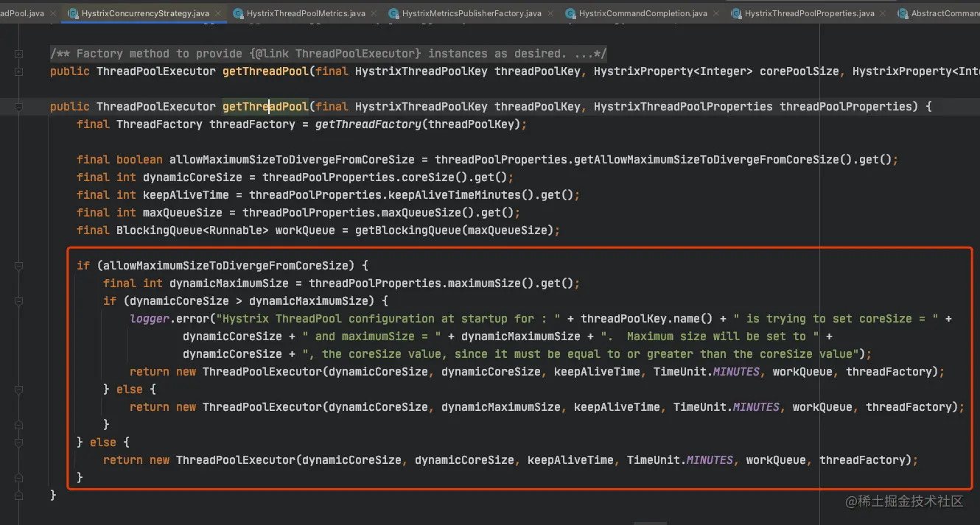Switch to the HystrixConcurrencyStrategy.java tab
980x525 pixels.
click(x=145, y=13)
